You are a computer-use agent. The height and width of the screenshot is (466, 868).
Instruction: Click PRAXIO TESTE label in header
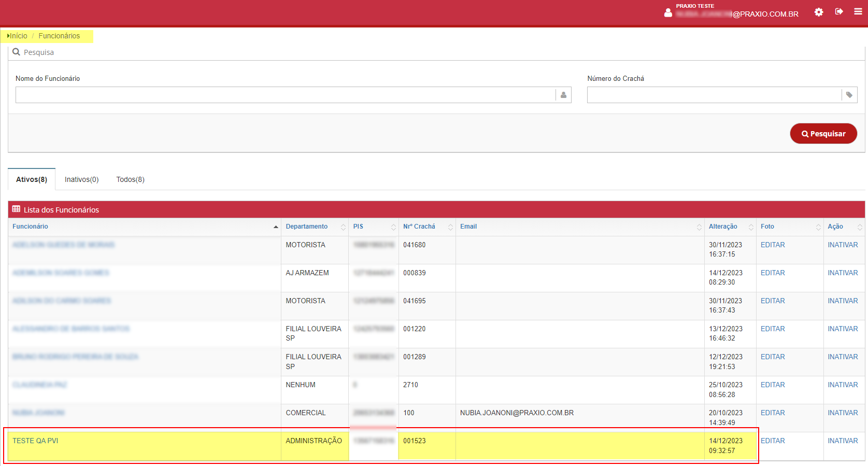695,6
